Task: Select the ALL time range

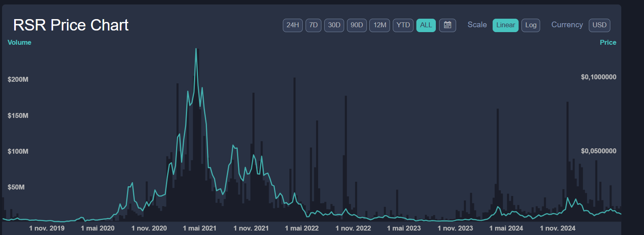Action: click(426, 25)
